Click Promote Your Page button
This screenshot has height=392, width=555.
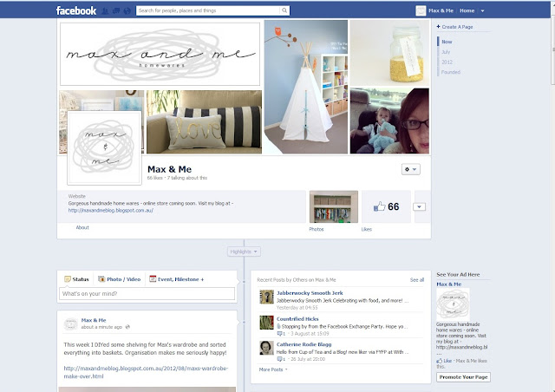463,377
